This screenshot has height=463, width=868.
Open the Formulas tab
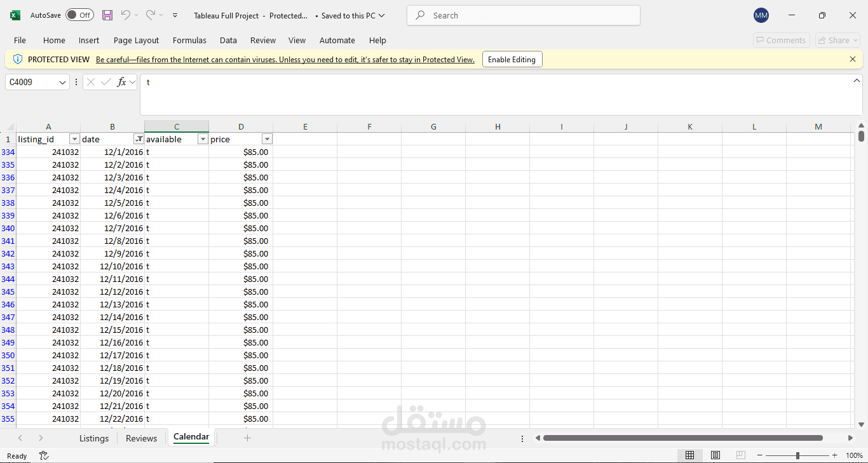pos(189,40)
